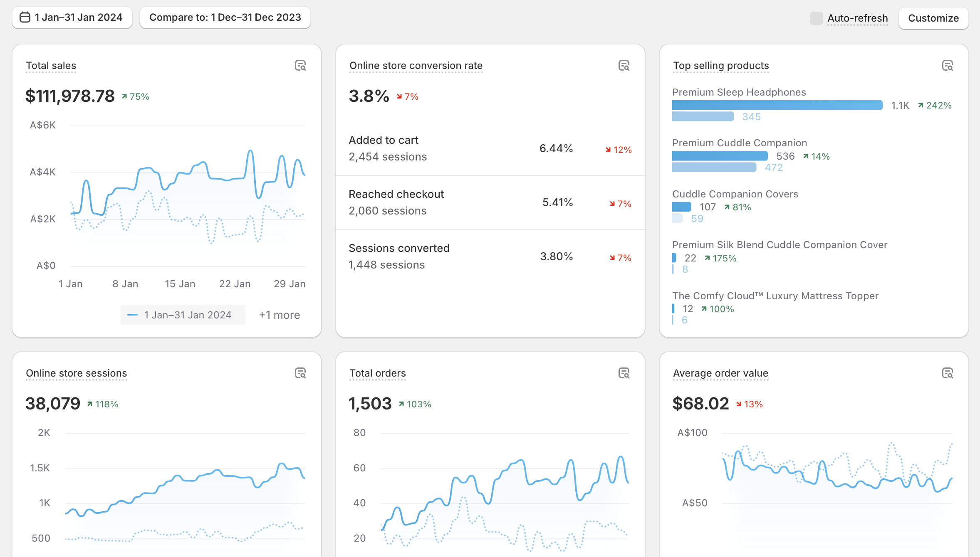Screen dimensions: 980x557
Task: Open report icon for Online store conversion rate
Action: point(624,66)
